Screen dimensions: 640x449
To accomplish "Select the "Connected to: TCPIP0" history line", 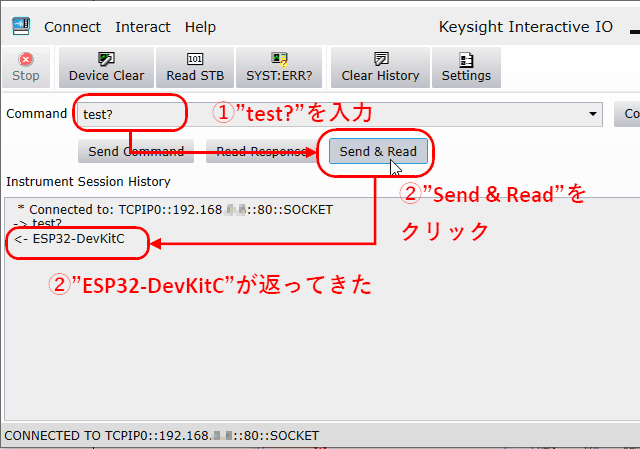I will tap(176, 209).
